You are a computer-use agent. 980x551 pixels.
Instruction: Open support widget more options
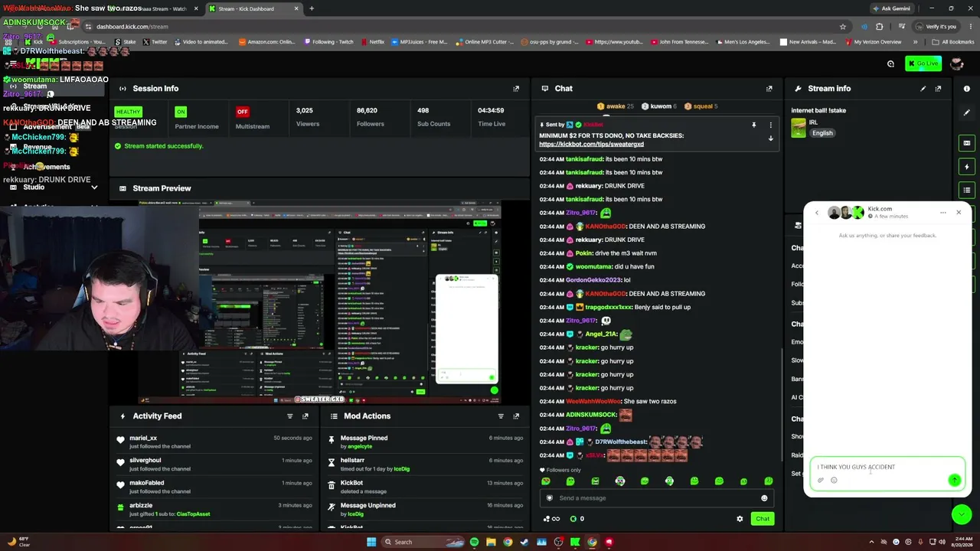943,213
